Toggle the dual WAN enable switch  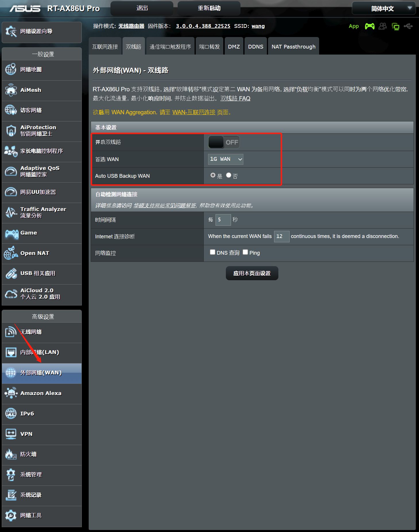pos(224,142)
